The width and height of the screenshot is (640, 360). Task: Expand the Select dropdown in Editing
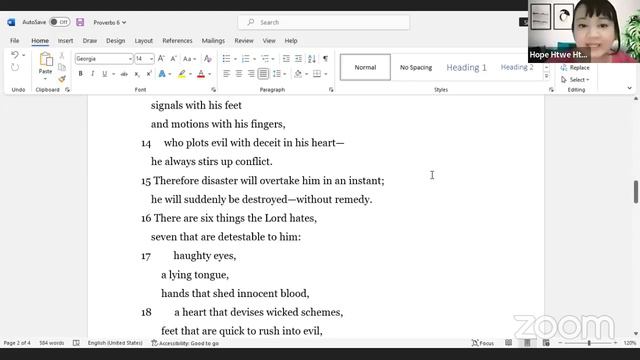click(575, 80)
